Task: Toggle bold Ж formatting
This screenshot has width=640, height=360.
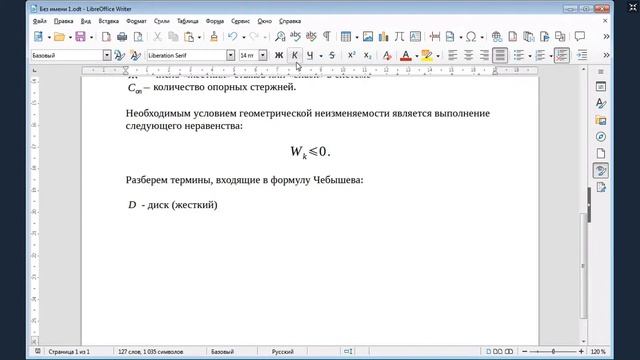Action: click(x=279, y=55)
